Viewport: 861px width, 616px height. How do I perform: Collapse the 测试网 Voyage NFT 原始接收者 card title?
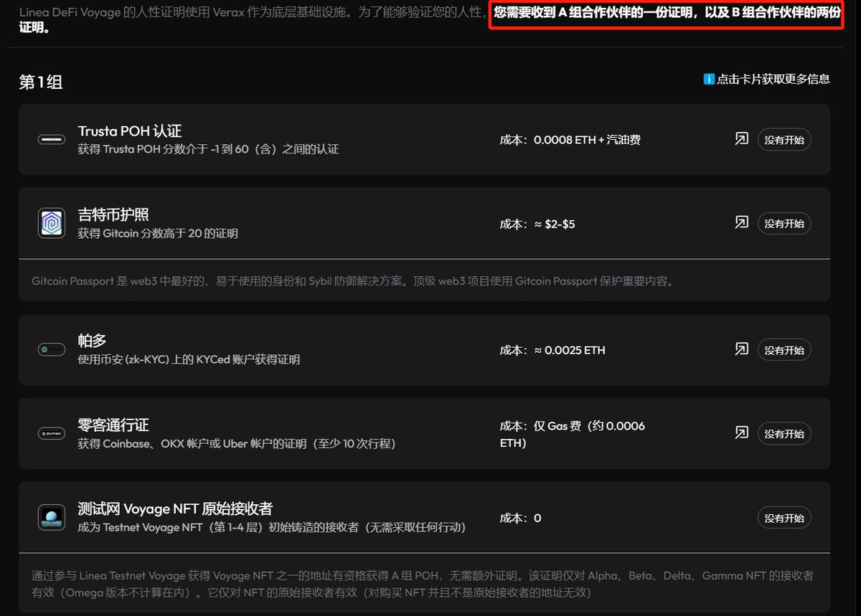(175, 509)
